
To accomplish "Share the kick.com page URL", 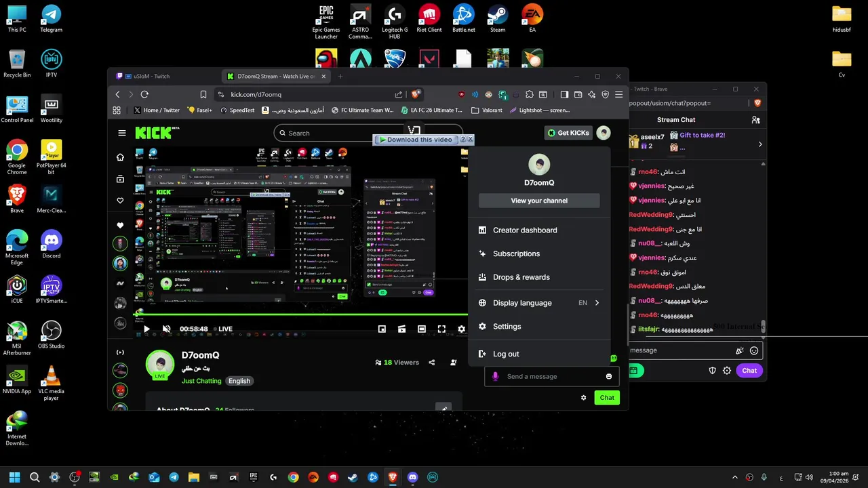I will click(x=399, y=94).
